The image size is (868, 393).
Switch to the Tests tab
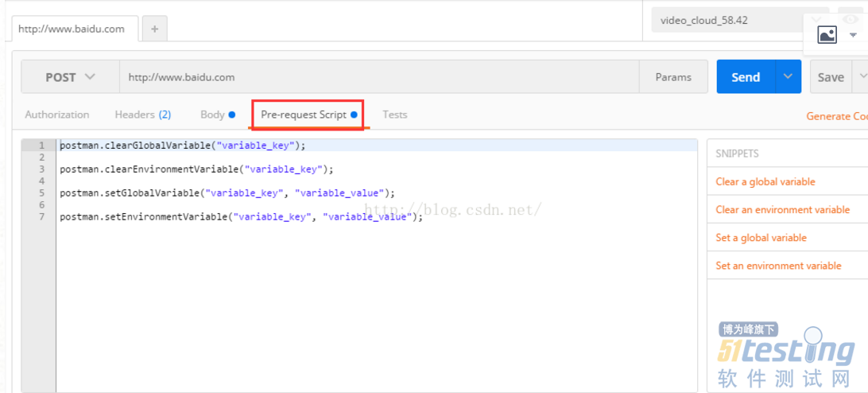(395, 115)
